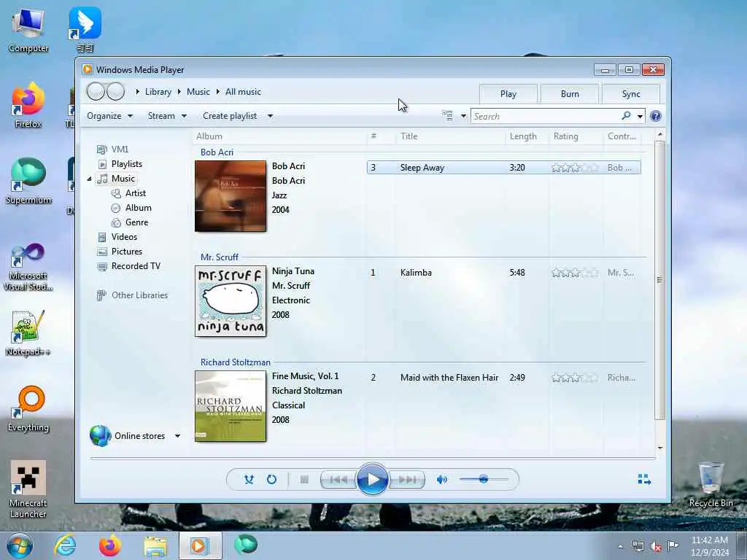Image resolution: width=747 pixels, height=560 pixels.
Task: Click the Recycle Bin desktop icon
Action: [711, 485]
